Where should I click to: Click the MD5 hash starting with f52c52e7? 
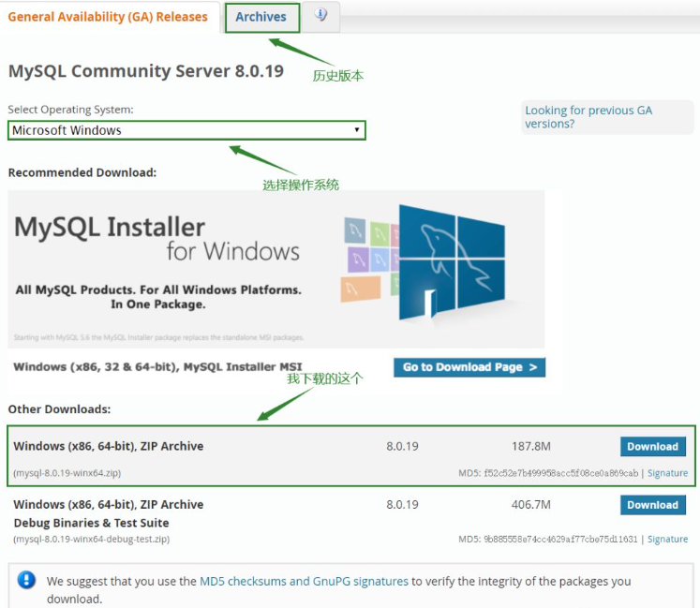point(561,473)
